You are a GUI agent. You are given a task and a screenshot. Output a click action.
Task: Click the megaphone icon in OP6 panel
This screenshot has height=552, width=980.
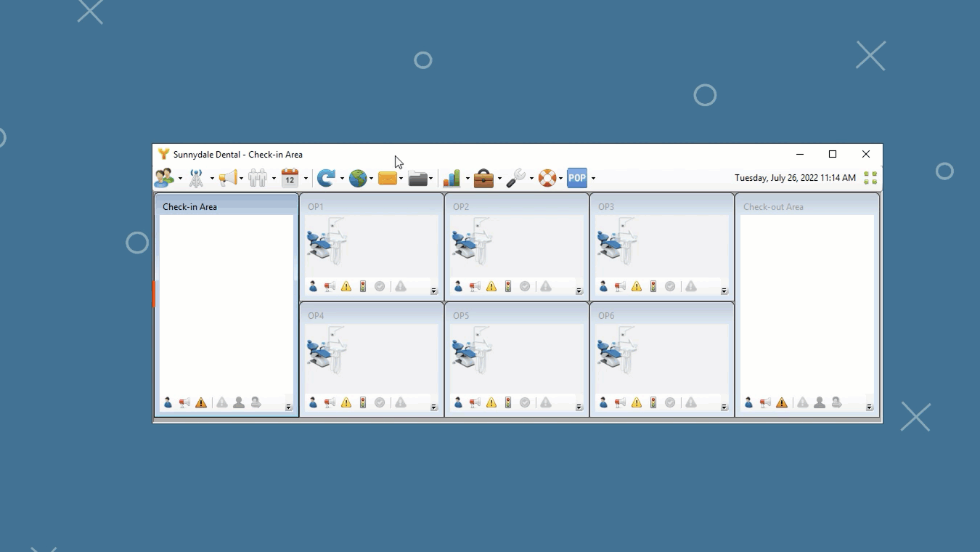[x=620, y=402]
